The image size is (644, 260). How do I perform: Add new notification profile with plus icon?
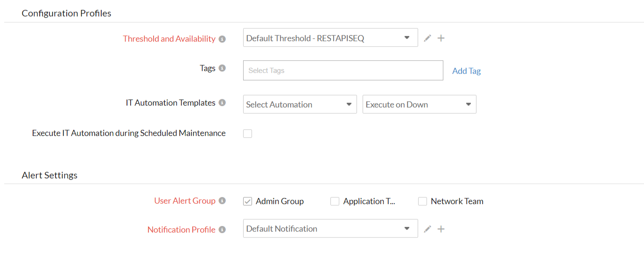tap(441, 229)
